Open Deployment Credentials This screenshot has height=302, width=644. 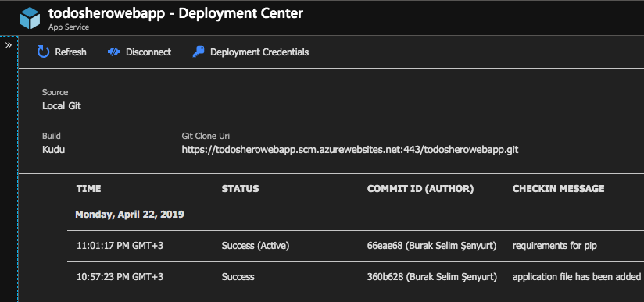259,52
